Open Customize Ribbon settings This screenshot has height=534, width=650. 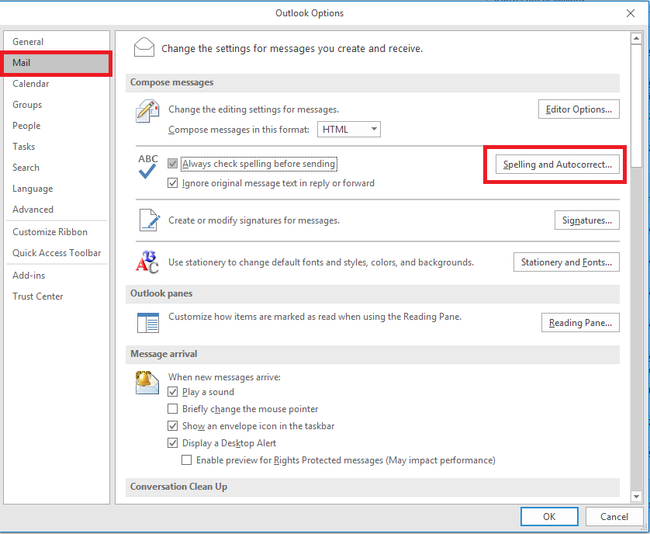(56, 232)
